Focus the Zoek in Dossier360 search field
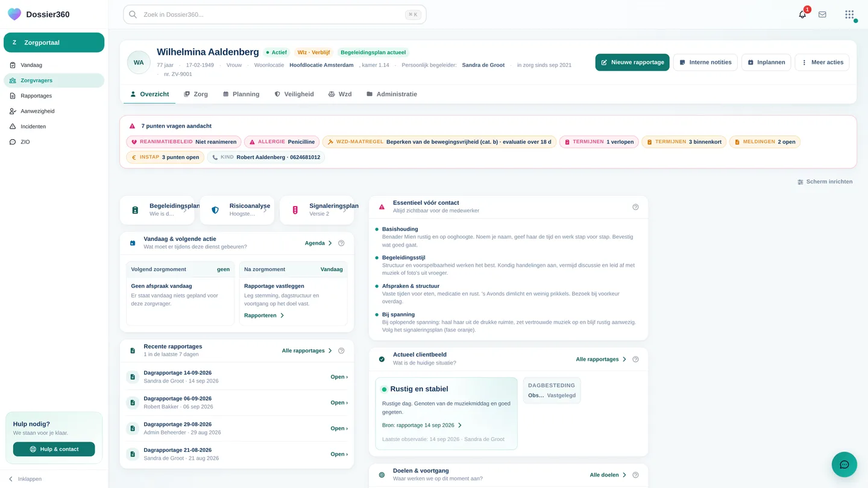This screenshot has width=868, height=488. [275, 14]
